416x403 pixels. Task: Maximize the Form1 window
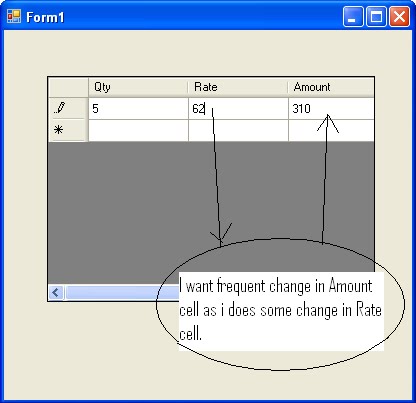376,16
